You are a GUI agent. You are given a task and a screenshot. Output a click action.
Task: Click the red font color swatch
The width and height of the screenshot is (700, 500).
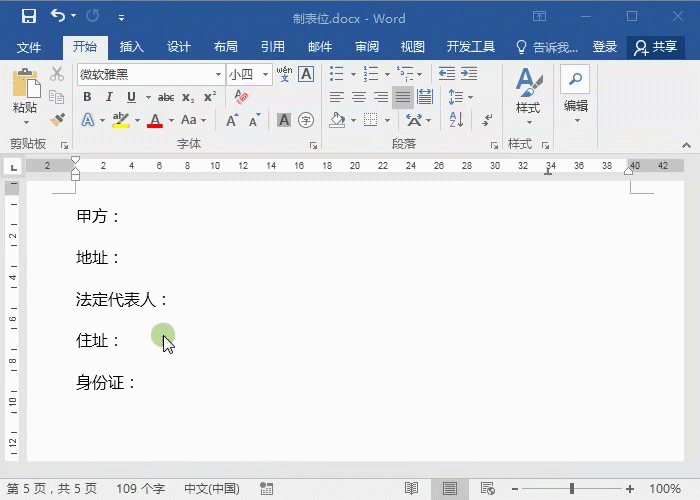[155, 120]
